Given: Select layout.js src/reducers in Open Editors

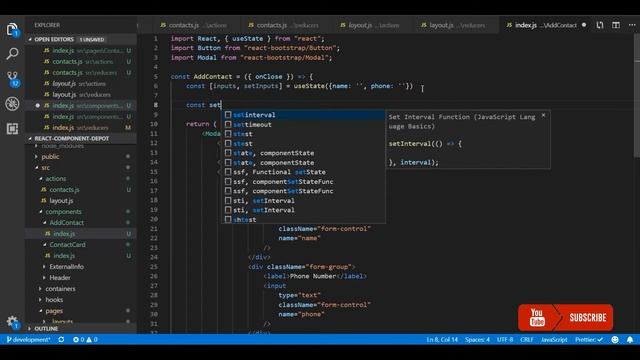Looking at the screenshot, I should (x=81, y=95).
